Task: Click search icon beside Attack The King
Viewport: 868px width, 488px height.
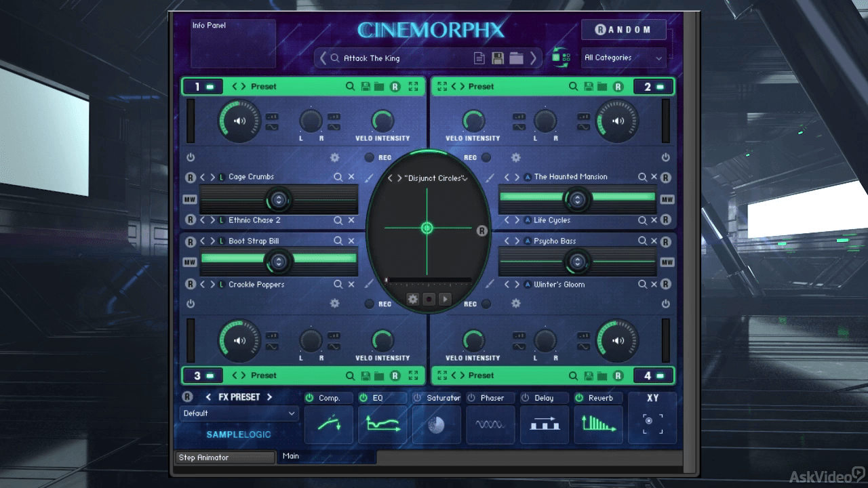Action: [334, 58]
